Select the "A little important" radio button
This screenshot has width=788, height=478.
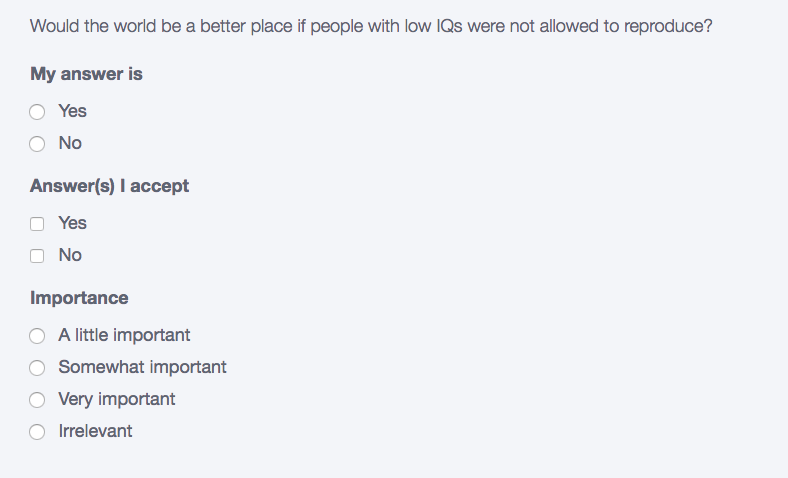(37, 336)
